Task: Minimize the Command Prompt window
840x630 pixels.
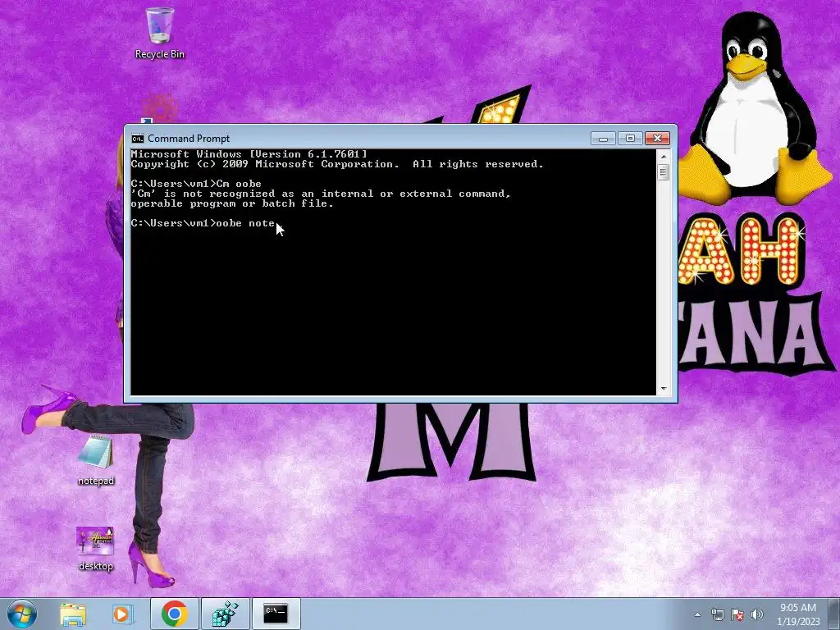Action: pos(603,138)
